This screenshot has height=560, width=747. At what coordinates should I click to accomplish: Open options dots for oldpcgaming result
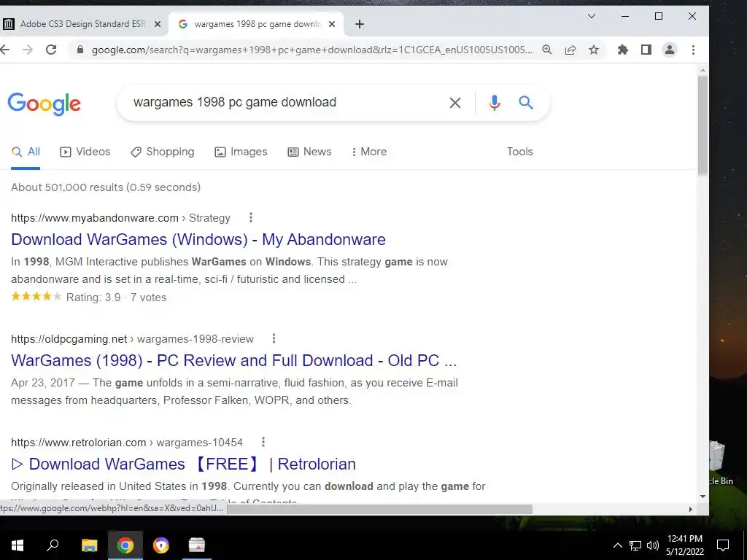(x=274, y=338)
